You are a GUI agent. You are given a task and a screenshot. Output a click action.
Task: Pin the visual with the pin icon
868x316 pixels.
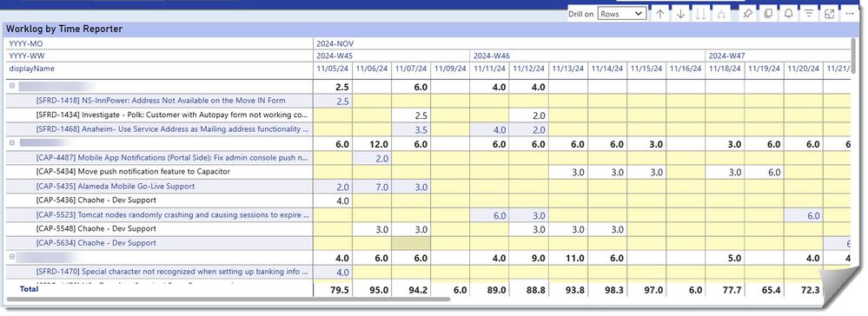point(748,14)
